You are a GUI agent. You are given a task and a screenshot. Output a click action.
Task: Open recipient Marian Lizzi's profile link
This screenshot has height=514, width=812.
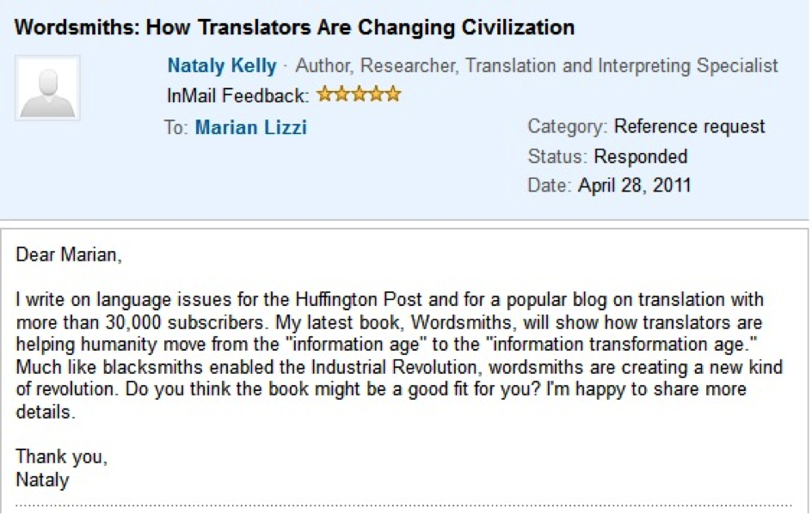pyautogui.click(x=250, y=128)
